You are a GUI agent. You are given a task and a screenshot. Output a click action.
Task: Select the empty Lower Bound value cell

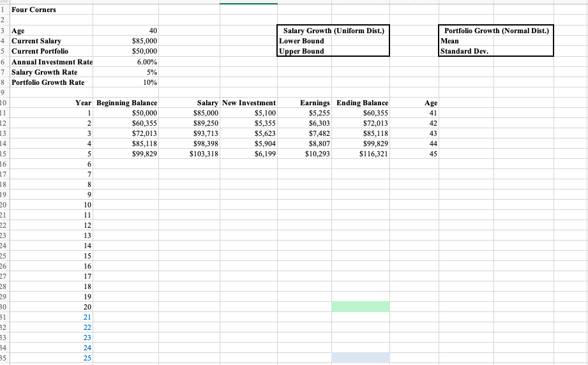pyautogui.click(x=360, y=41)
